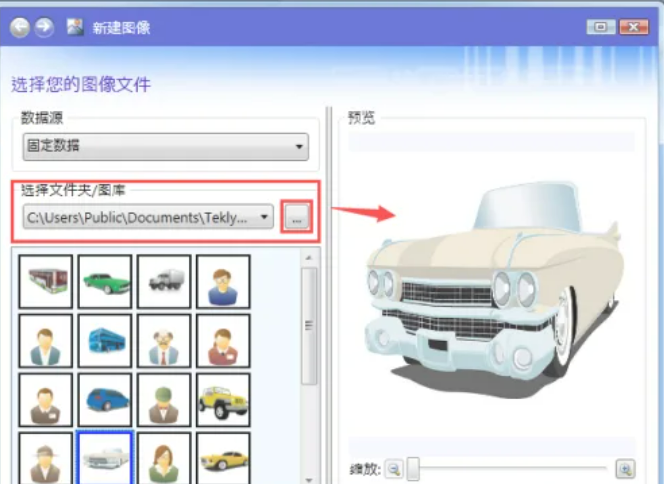Open the 数据源 dropdown showing 固定数据
The height and width of the screenshot is (484, 664).
(166, 147)
